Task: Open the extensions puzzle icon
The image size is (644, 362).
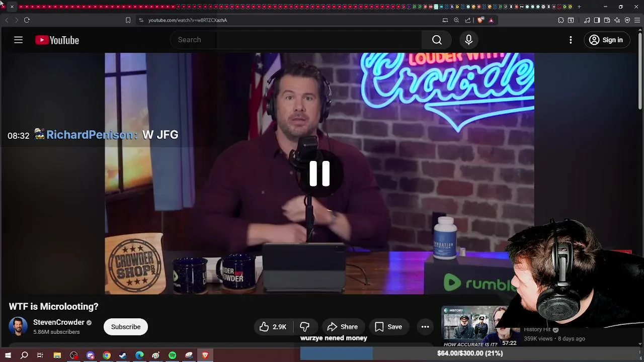Action: click(x=561, y=20)
